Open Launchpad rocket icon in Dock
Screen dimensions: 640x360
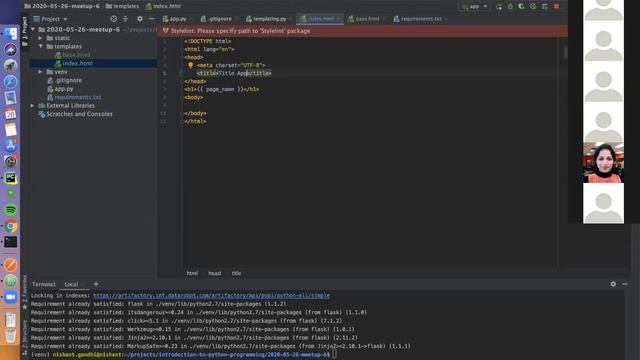[x=11, y=66]
